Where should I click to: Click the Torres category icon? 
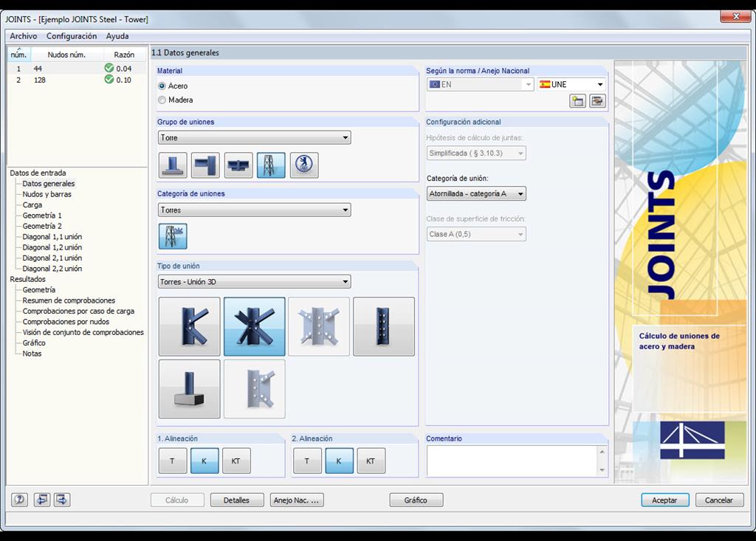(173, 236)
